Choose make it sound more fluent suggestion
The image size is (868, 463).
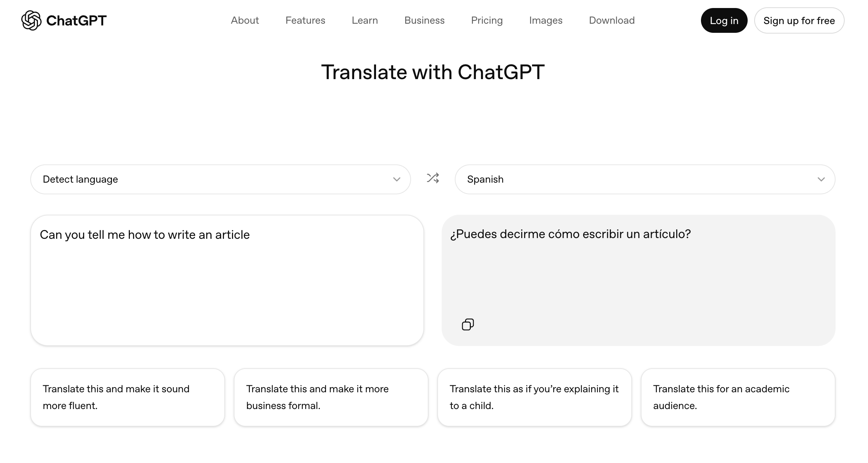(x=127, y=397)
